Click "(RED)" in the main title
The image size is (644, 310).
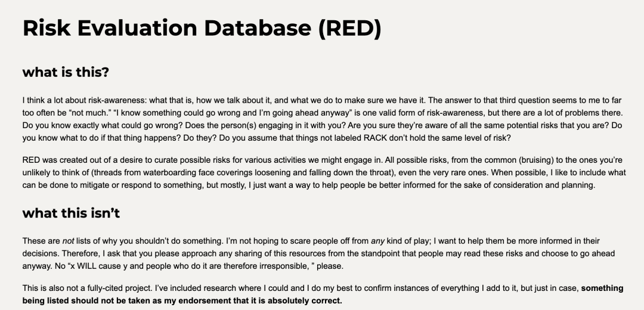349,28
